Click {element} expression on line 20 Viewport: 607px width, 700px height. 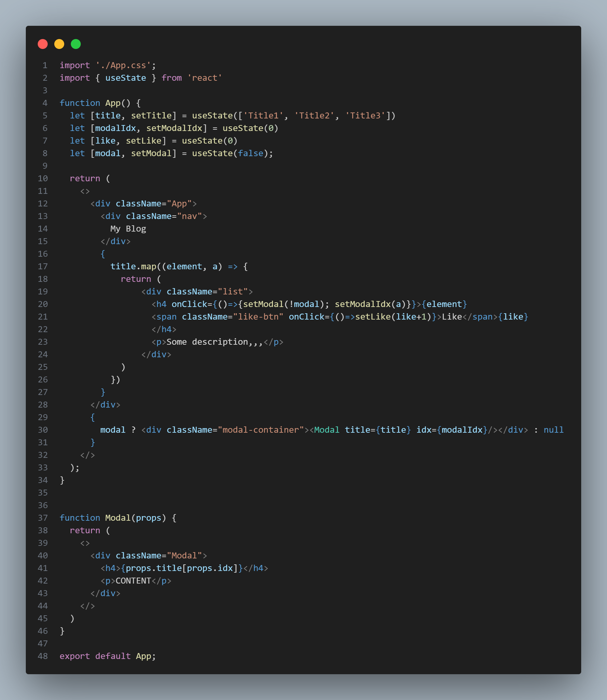444,304
